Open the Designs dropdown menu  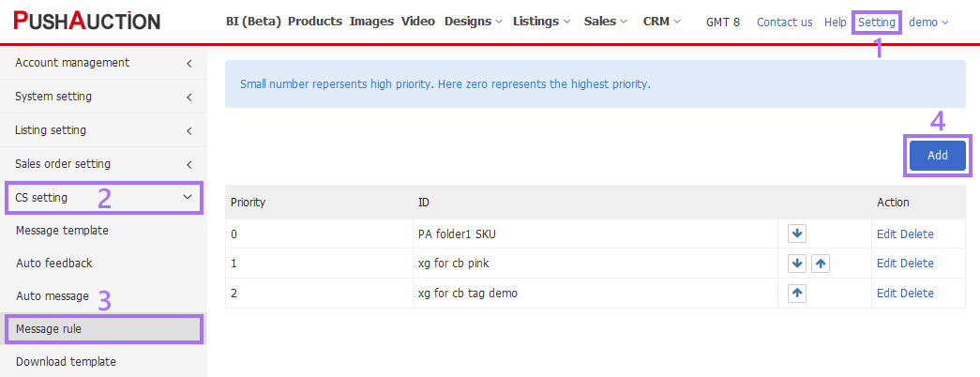[474, 22]
